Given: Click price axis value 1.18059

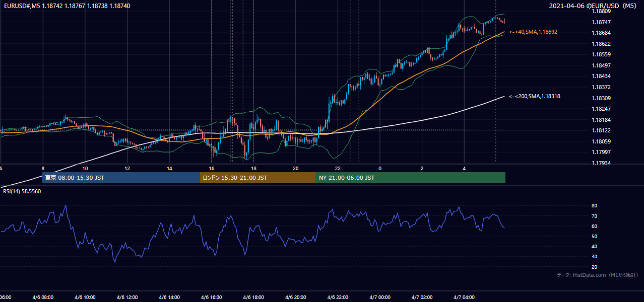Looking at the screenshot, I should [x=601, y=141].
